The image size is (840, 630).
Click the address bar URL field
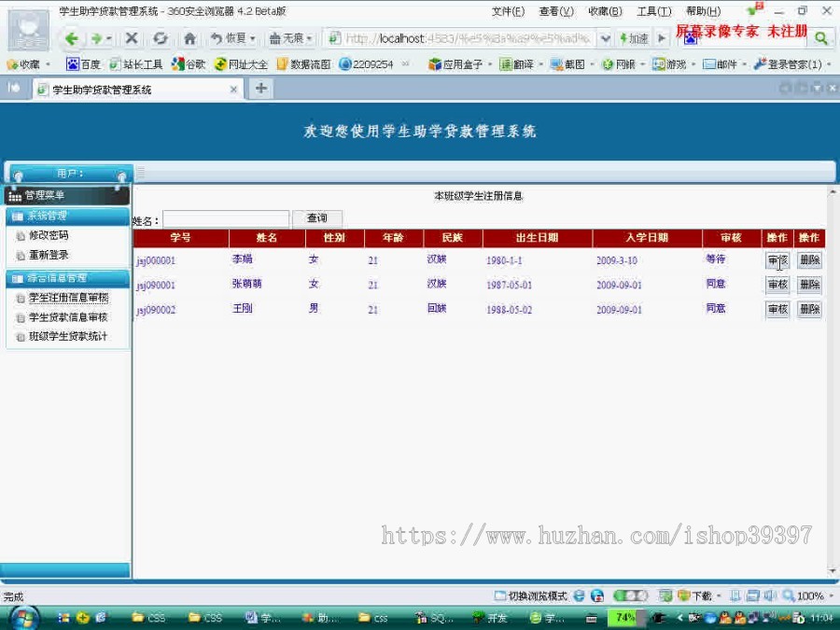[x=466, y=38]
